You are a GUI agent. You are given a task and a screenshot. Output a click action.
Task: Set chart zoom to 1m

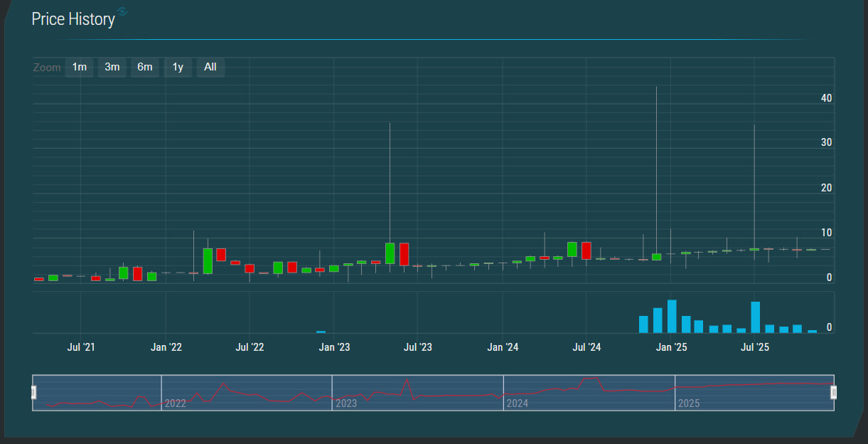[79, 67]
